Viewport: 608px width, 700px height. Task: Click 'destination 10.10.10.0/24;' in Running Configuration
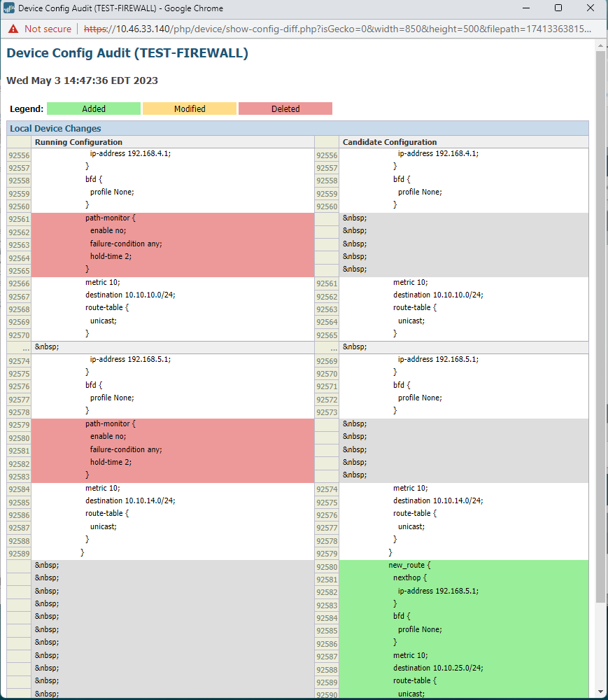[130, 295]
